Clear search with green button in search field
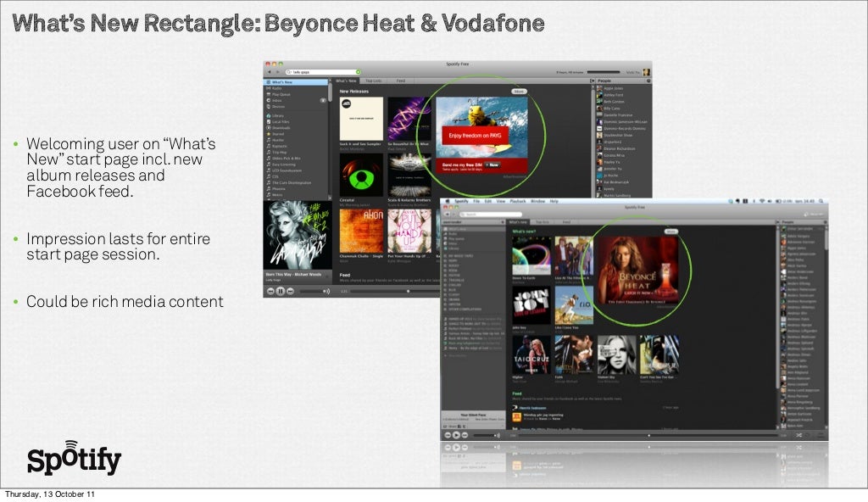The width and height of the screenshot is (868, 502). point(359,72)
